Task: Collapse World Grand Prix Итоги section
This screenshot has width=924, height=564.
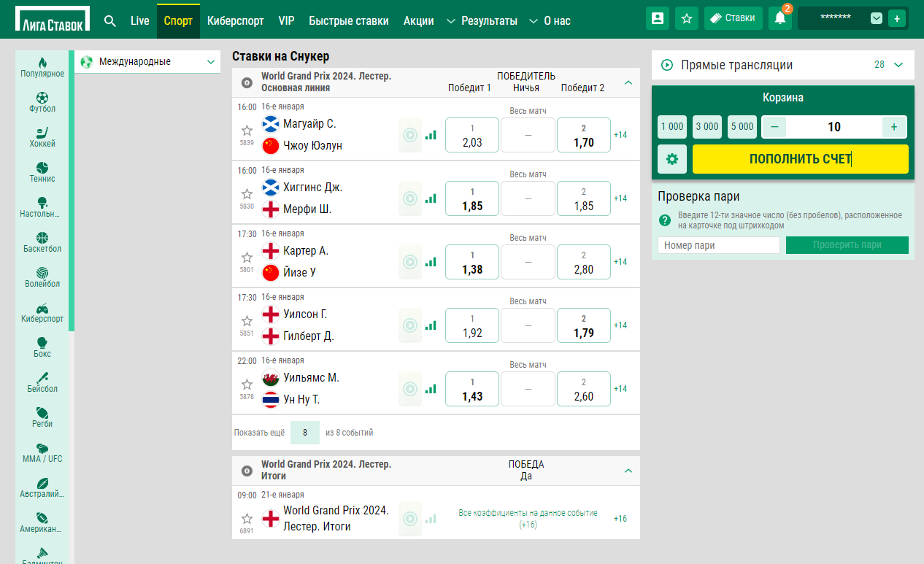Action: pyautogui.click(x=628, y=471)
